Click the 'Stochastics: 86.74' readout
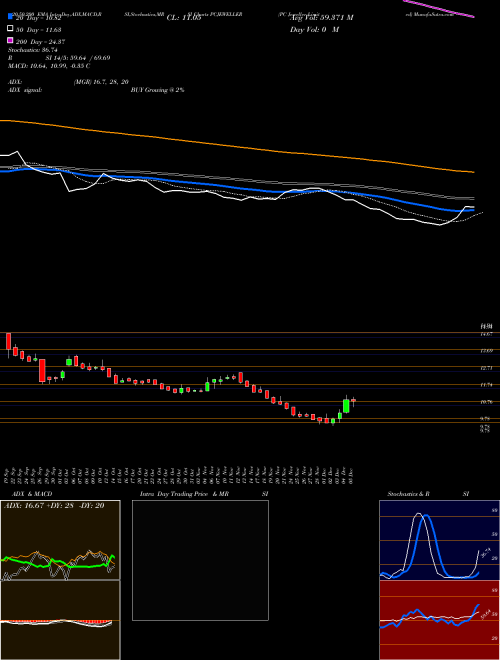This screenshot has height=660, width=500. tap(33, 50)
